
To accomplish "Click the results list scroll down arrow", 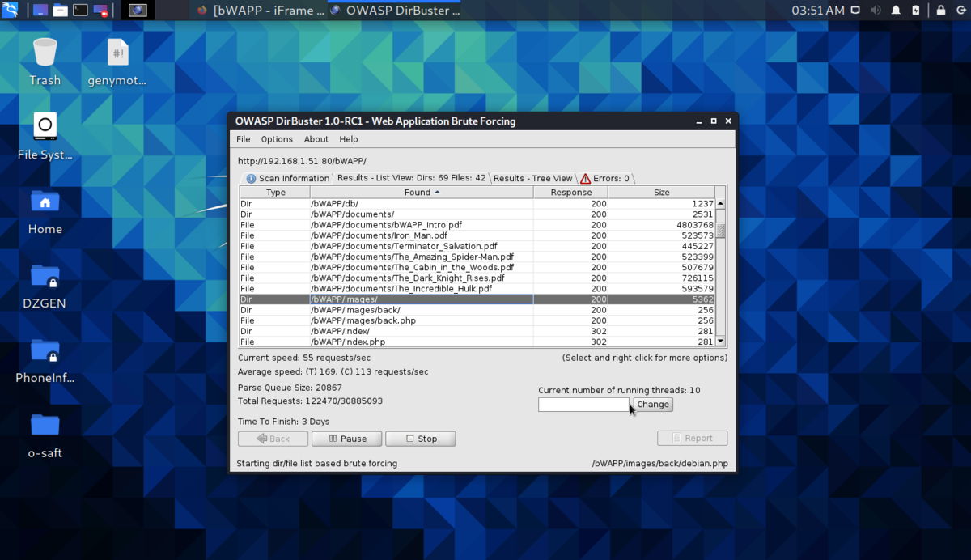I will [x=721, y=342].
